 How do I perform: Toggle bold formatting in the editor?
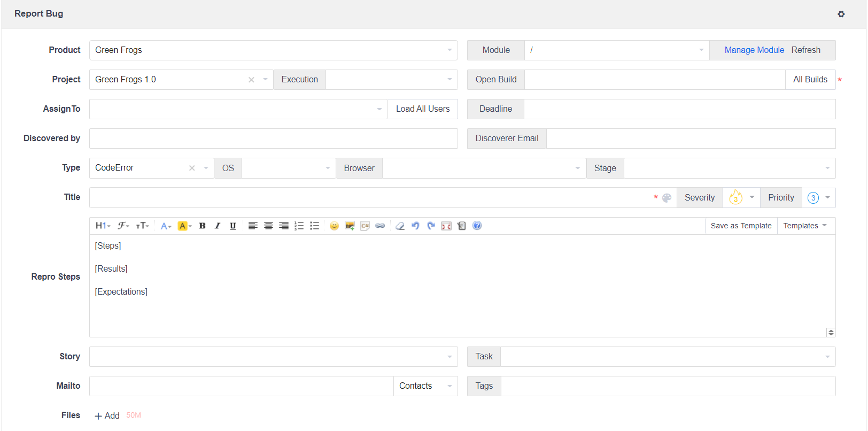click(202, 226)
